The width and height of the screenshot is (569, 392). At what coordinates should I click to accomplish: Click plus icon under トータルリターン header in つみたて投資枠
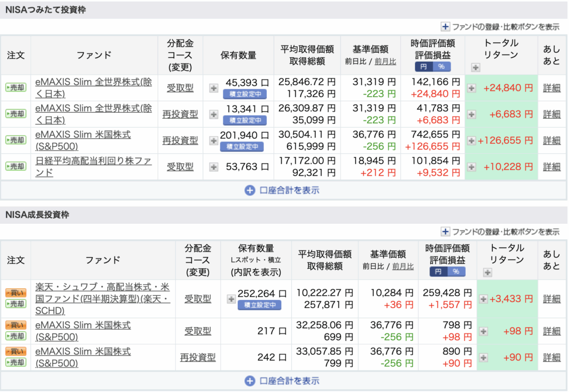[x=475, y=68]
